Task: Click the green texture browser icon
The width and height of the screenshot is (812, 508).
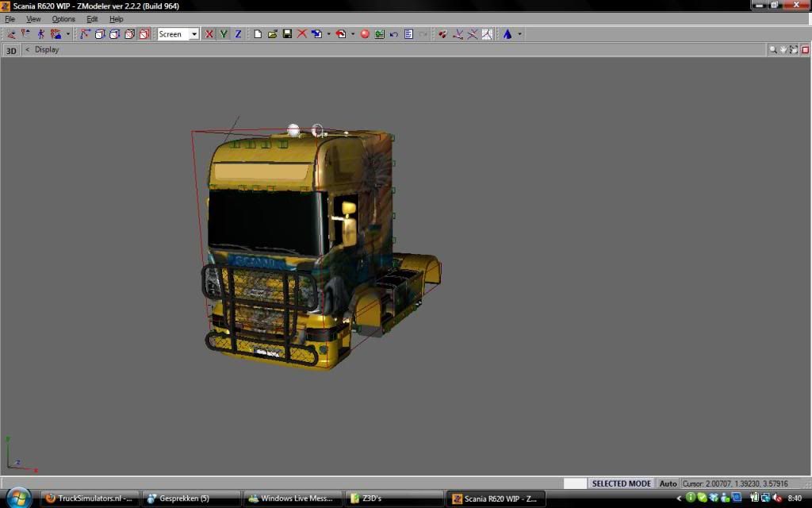Action: coord(380,34)
